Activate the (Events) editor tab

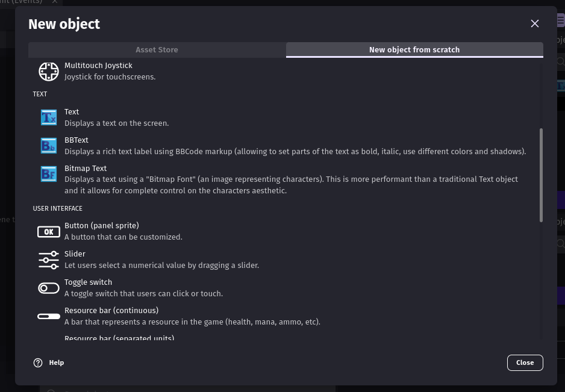[x=24, y=2]
